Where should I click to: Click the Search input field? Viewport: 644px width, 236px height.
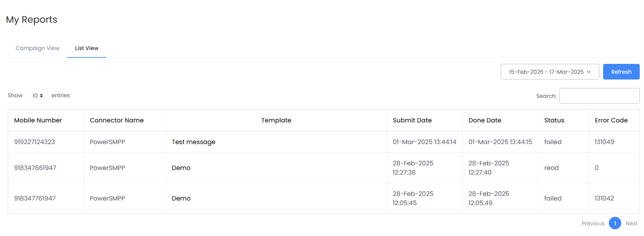(599, 95)
